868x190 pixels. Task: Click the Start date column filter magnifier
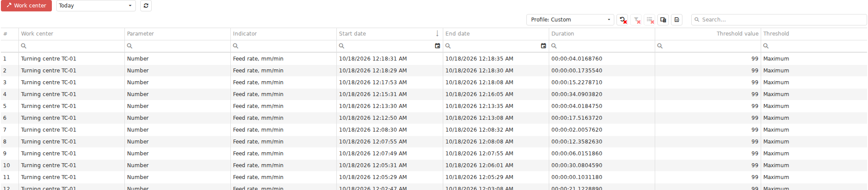click(x=342, y=46)
